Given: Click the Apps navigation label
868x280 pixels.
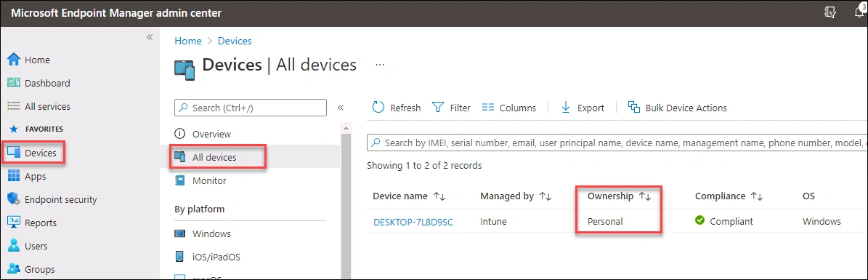Looking at the screenshot, I should [x=35, y=176].
